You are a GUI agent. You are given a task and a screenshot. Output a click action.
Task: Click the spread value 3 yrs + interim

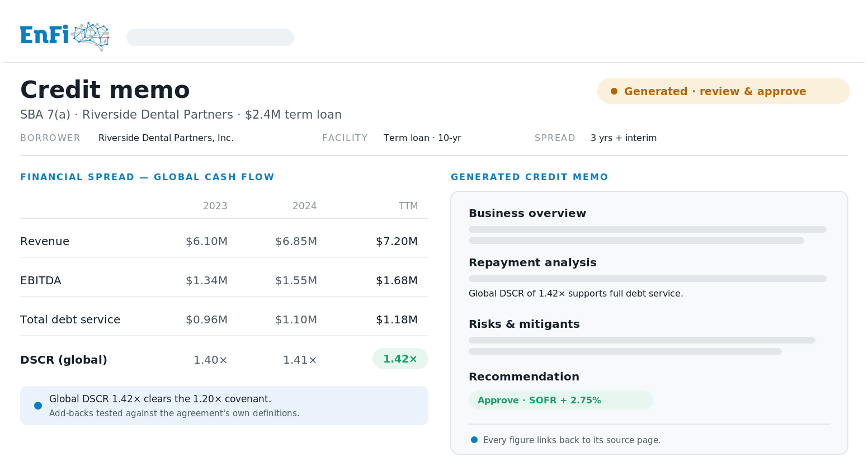624,138
